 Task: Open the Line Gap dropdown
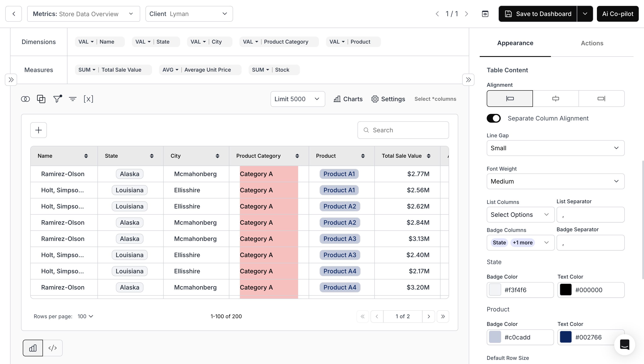click(x=555, y=148)
